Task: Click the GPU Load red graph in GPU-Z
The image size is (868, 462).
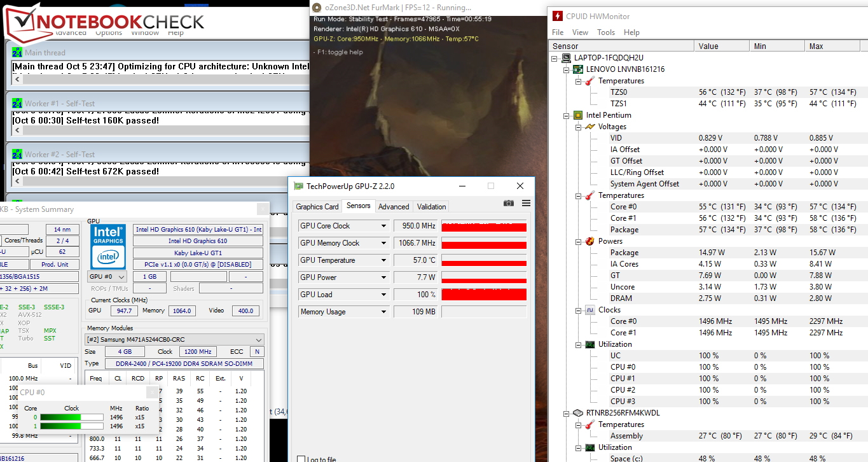Action: [x=484, y=294]
